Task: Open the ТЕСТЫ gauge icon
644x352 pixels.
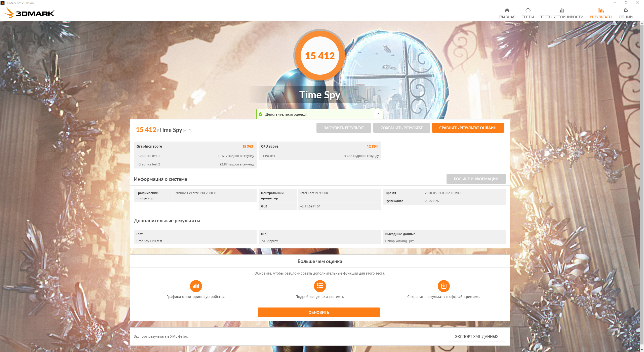Action: (x=528, y=10)
